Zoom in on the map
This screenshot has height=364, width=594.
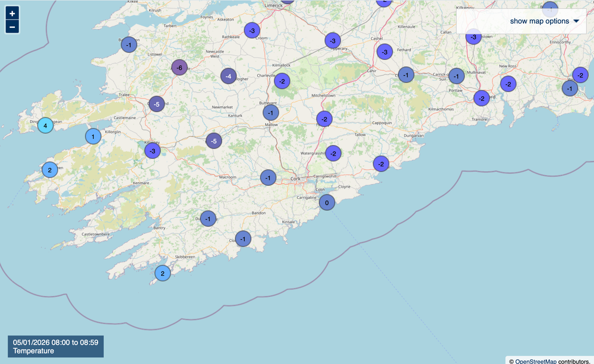tap(12, 13)
